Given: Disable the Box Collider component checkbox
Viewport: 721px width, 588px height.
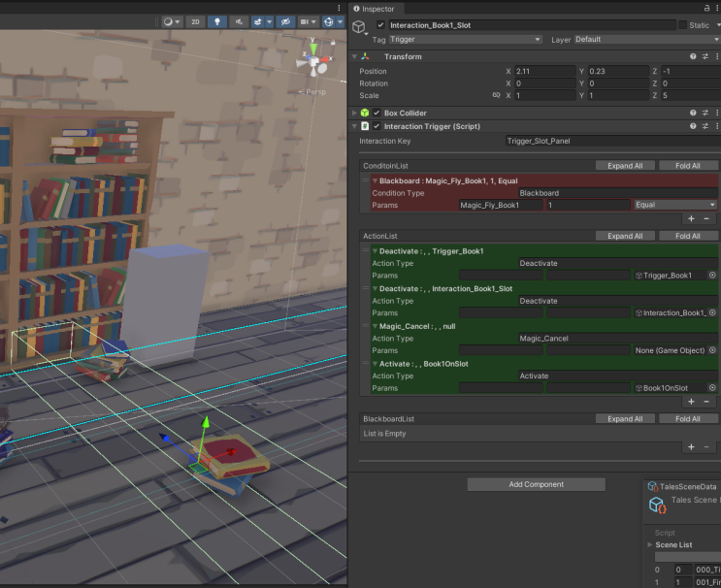Looking at the screenshot, I should coord(377,114).
